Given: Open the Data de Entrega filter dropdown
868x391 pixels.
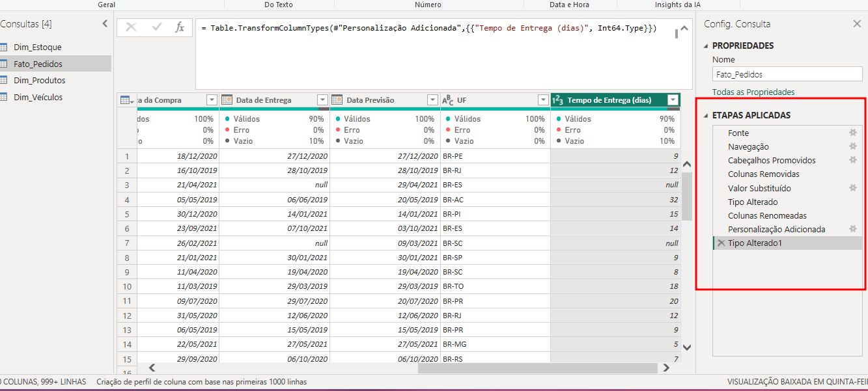Looking at the screenshot, I should [x=322, y=100].
